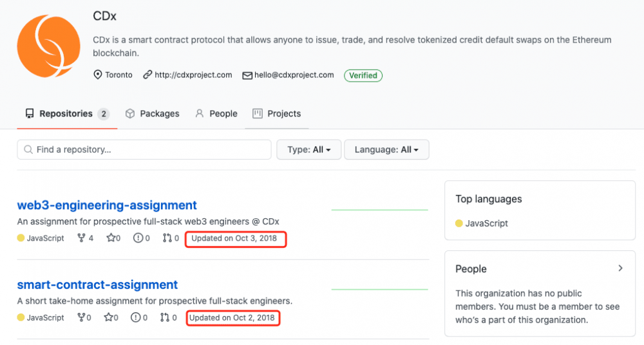Open the People tab
Viewport: 644px width, 345px height.
tap(216, 114)
